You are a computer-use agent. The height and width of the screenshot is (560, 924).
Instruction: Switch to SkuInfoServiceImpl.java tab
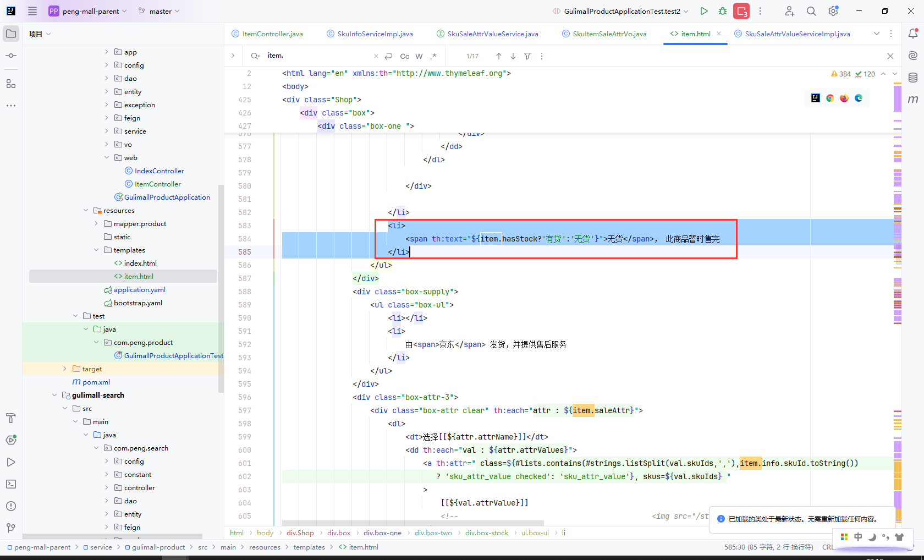point(370,34)
